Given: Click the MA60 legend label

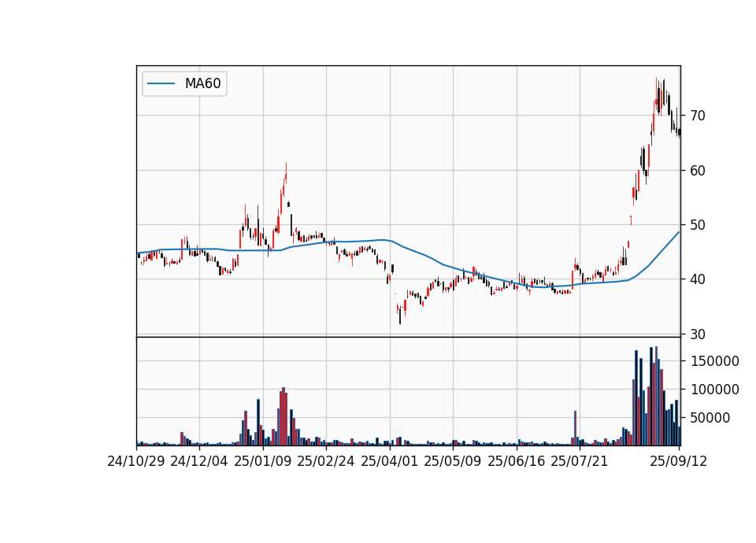Looking at the screenshot, I should [x=203, y=83].
